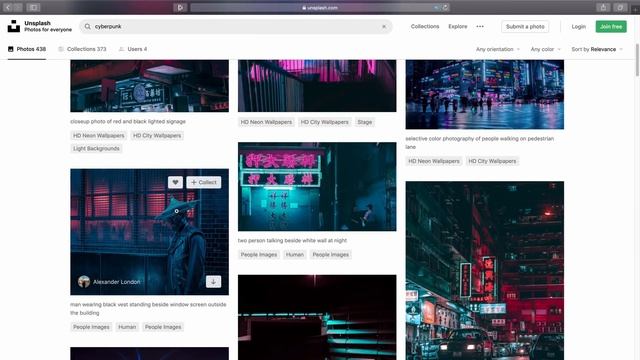Screen dimensions: 640x360
Task: Open Alexander London's profile name
Action: (x=116, y=282)
